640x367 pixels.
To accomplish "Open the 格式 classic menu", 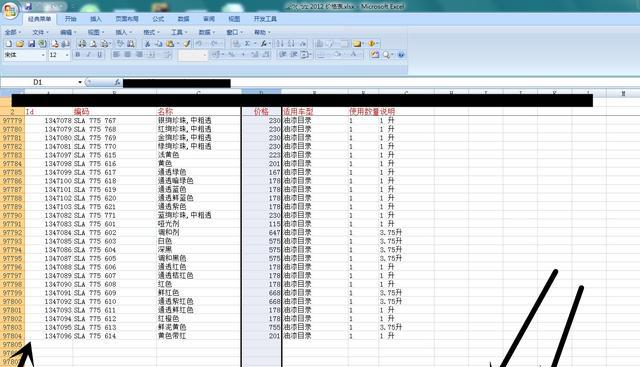I will pyautogui.click(x=151, y=32).
